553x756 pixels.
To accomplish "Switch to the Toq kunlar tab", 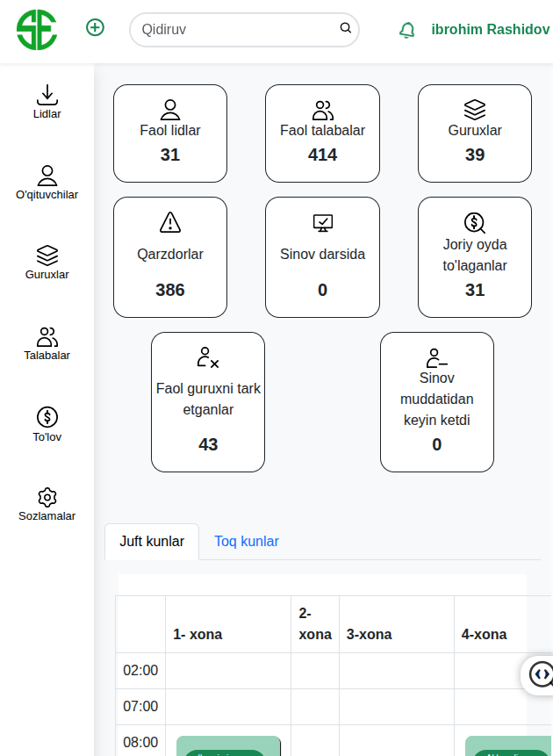I will 247,542.
